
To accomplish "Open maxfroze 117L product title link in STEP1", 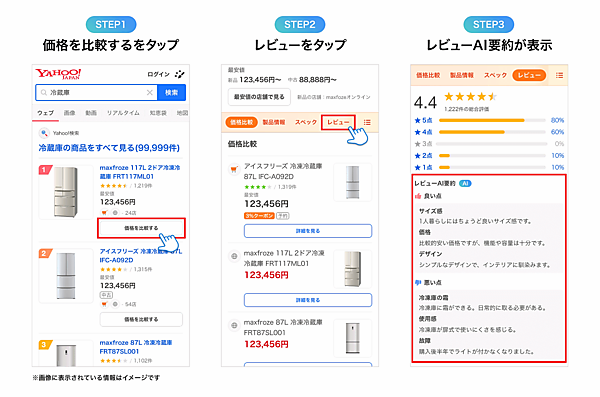I will click(x=140, y=172).
